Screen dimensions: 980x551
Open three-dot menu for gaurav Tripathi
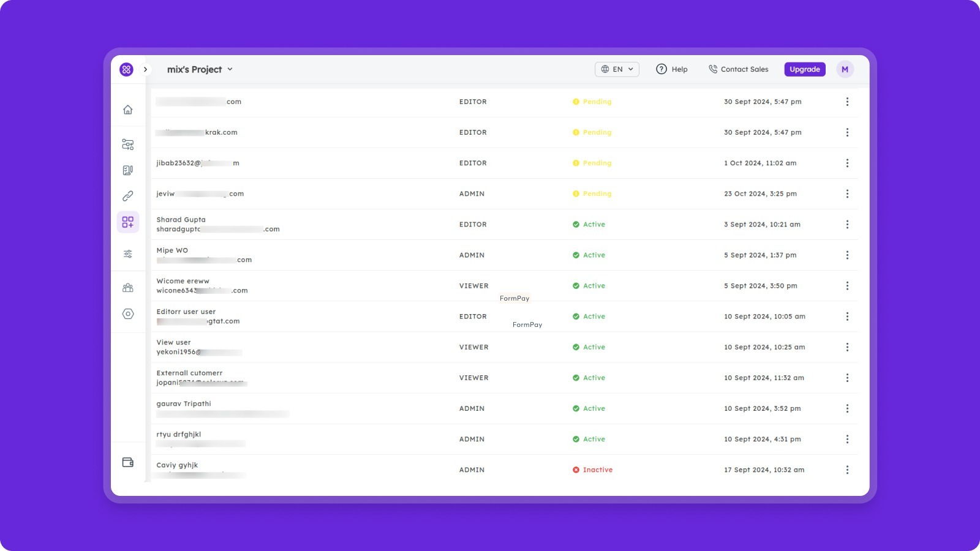(x=847, y=408)
